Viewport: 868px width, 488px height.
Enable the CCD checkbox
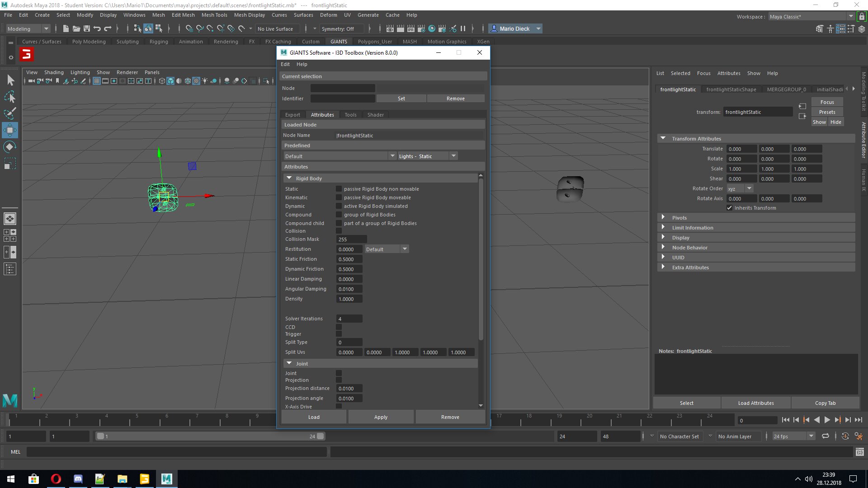click(339, 327)
